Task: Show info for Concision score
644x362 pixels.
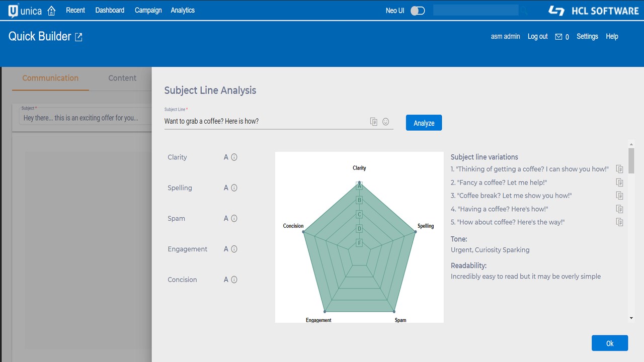Action: click(234, 280)
